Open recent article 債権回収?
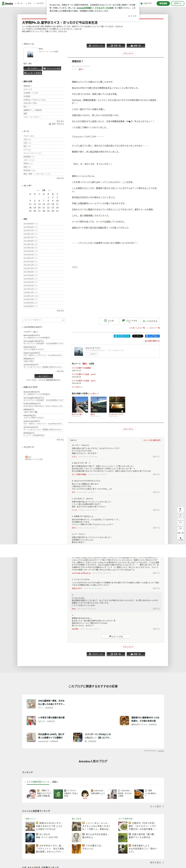Image resolution: width=186 pixels, height=868 pixels. coord(27,86)
